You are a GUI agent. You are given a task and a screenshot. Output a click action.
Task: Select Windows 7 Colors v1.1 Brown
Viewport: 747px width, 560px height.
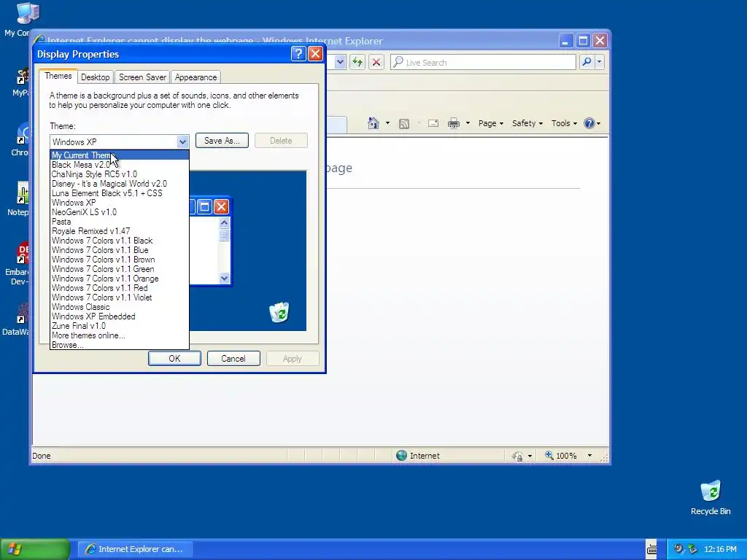(x=119, y=260)
